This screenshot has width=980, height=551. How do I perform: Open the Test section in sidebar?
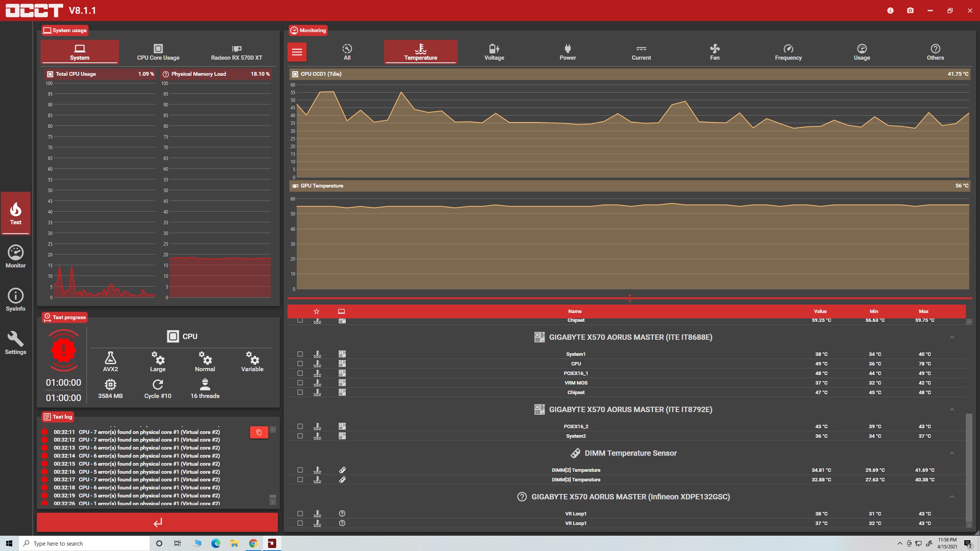pyautogui.click(x=16, y=214)
